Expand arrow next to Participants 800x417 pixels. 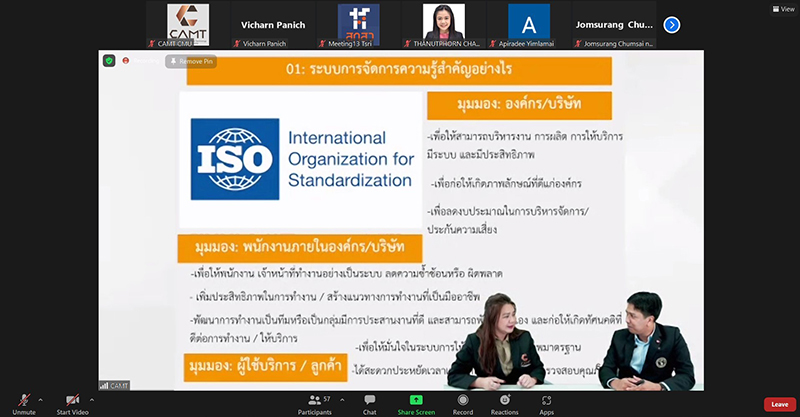pyautogui.click(x=342, y=400)
